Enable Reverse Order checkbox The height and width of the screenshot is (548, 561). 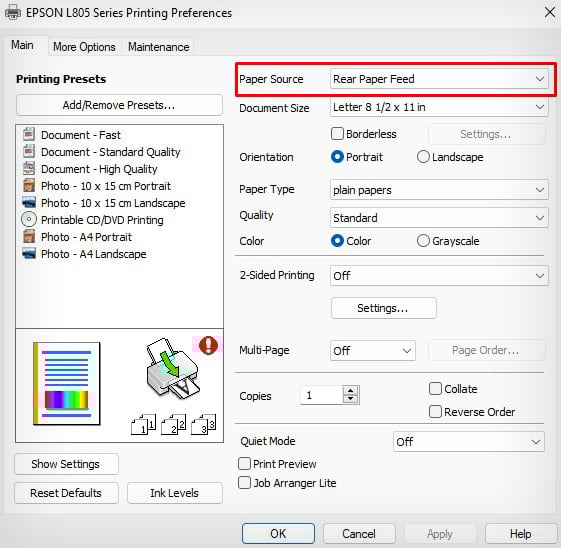[x=435, y=411]
